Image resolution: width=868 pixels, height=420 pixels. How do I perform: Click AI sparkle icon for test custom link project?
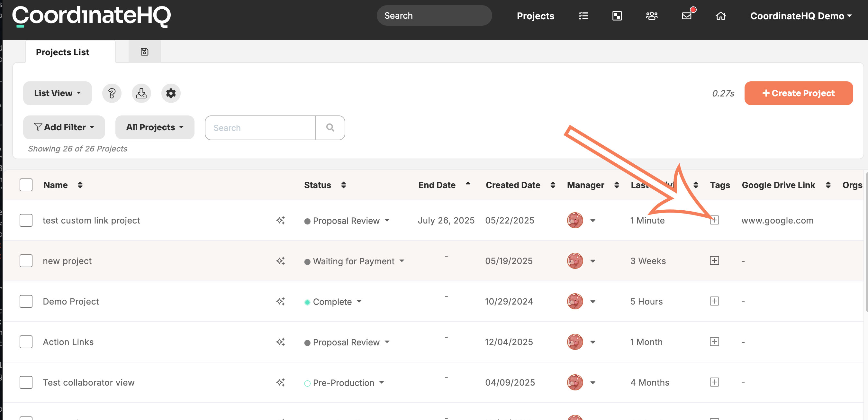point(281,220)
